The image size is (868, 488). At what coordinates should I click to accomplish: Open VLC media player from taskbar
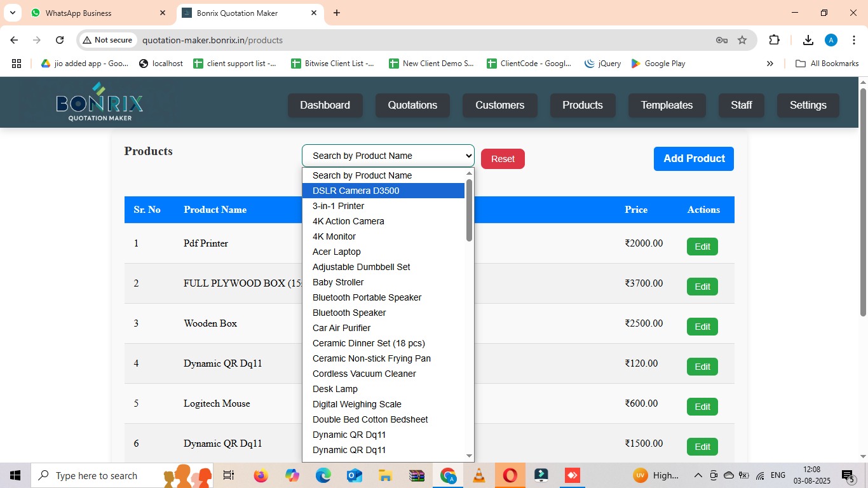(478, 475)
